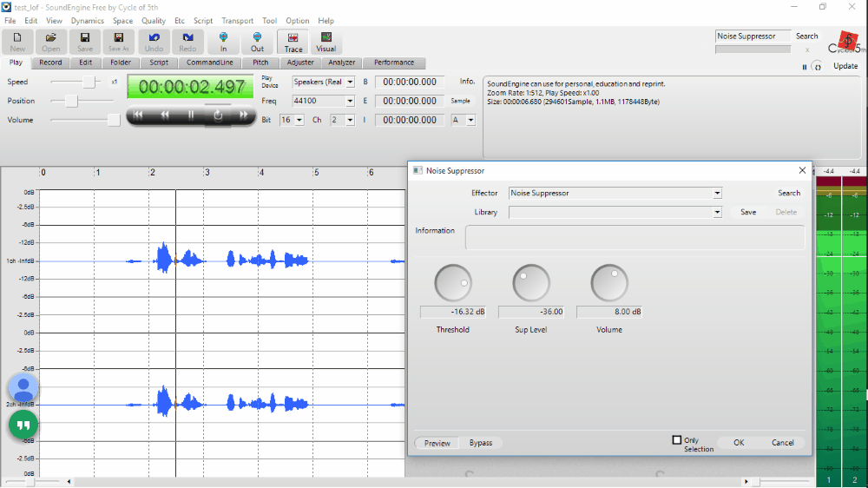Screen dimensions: 868x488
Task: Click the small pause icon near Update
Action: click(805, 67)
